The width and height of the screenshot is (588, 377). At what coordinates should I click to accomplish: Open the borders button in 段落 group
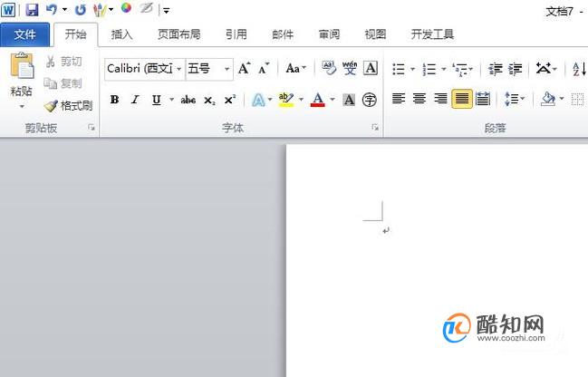[578, 100]
